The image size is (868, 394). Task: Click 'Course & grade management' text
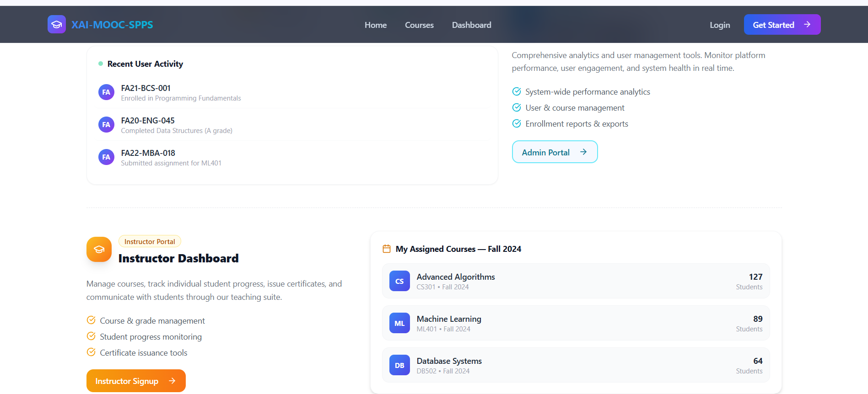coord(152,321)
